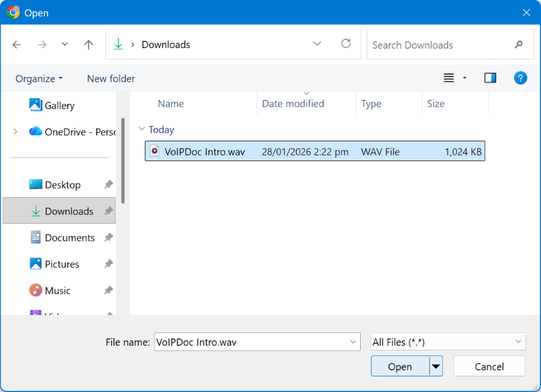Click the Cancel button
The height and width of the screenshot is (392, 541).
pyautogui.click(x=489, y=366)
